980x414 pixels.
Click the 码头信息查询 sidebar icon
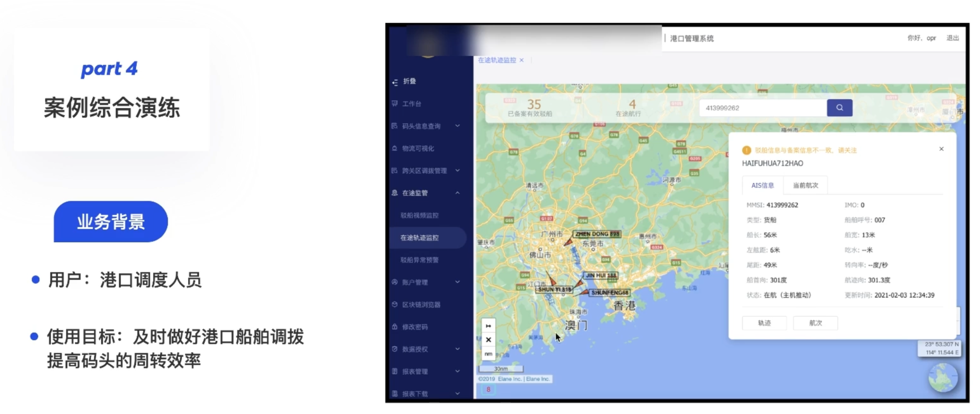pyautogui.click(x=395, y=126)
